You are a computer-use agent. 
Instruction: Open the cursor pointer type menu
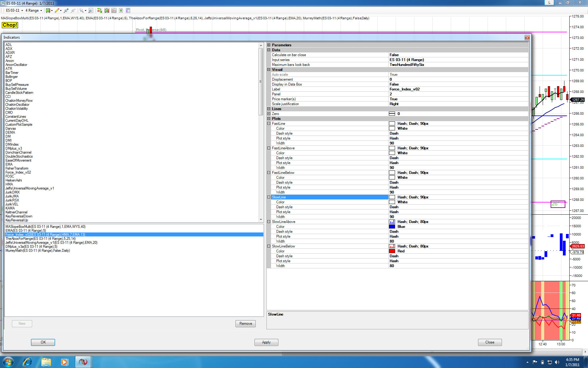pyautogui.click(x=83, y=10)
